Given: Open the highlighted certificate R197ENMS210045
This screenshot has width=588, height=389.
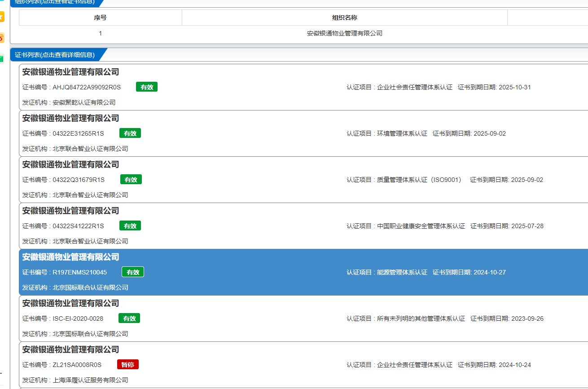Looking at the screenshot, I should (x=79, y=272).
